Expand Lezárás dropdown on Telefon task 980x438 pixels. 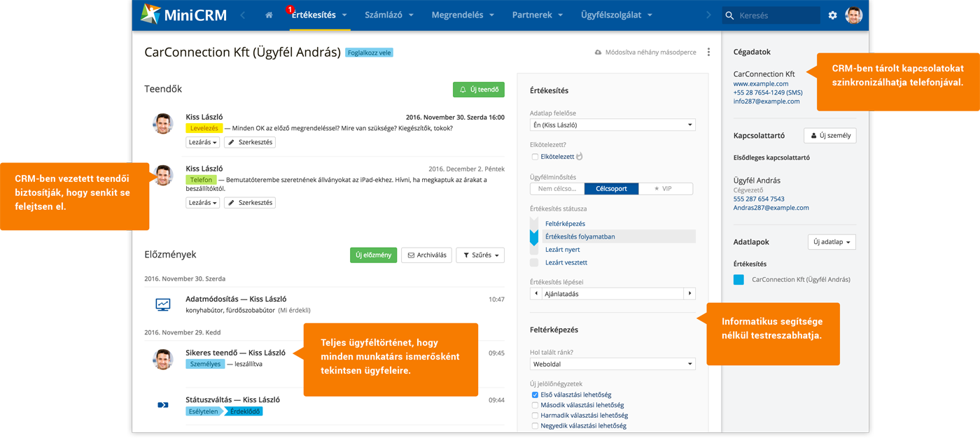click(x=202, y=203)
